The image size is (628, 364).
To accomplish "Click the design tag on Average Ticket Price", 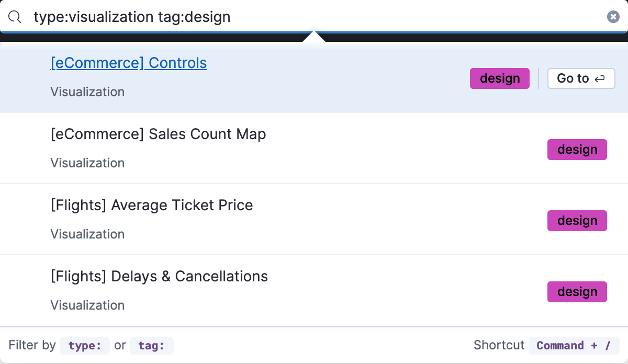I will (x=577, y=220).
